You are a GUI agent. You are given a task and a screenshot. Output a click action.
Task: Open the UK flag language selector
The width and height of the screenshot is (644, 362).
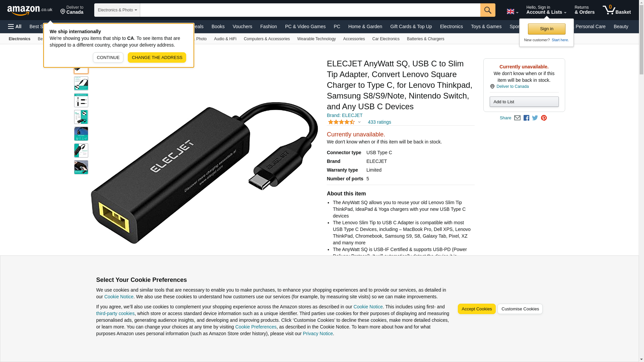[513, 11]
